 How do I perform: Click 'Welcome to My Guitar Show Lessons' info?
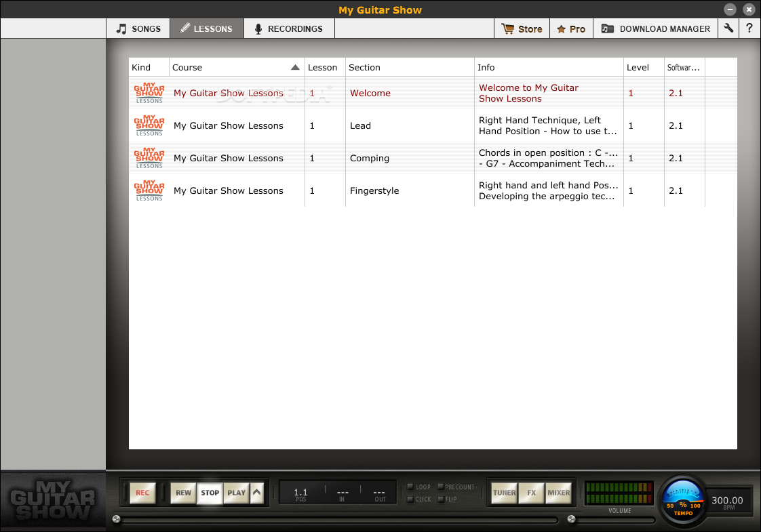pyautogui.click(x=528, y=93)
